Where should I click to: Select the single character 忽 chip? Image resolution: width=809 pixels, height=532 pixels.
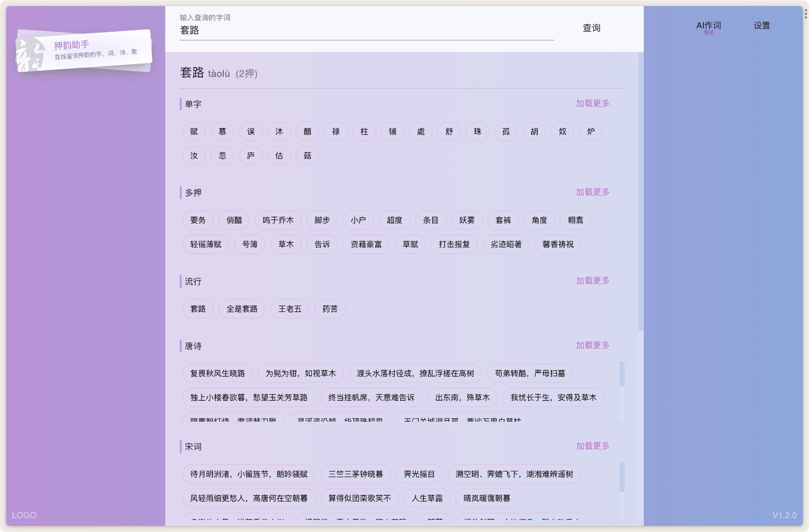click(x=222, y=156)
